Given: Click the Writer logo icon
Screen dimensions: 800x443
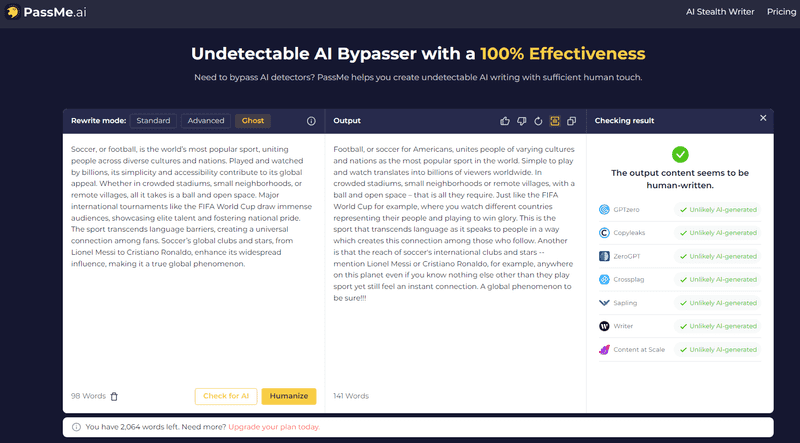Looking at the screenshot, I should [x=604, y=326].
